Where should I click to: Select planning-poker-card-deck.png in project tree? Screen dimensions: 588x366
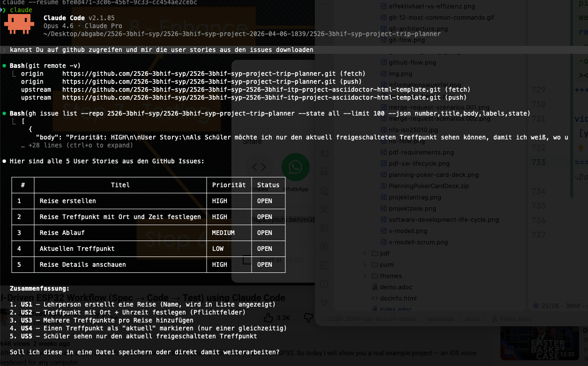coord(434,175)
